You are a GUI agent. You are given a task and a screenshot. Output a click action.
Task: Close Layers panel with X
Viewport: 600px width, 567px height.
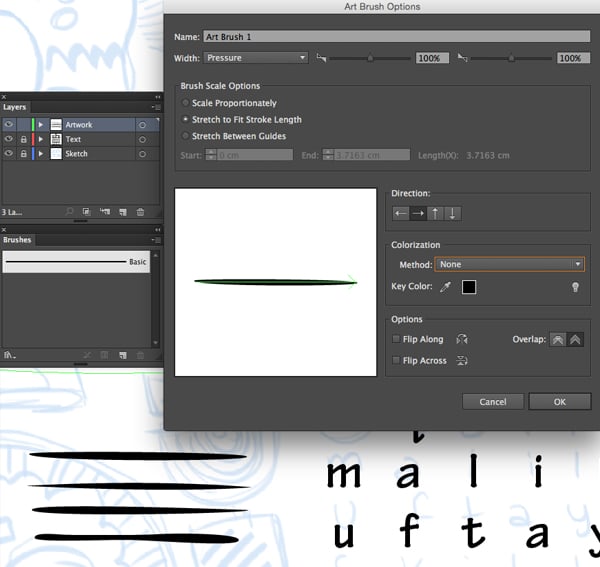click(x=4, y=97)
